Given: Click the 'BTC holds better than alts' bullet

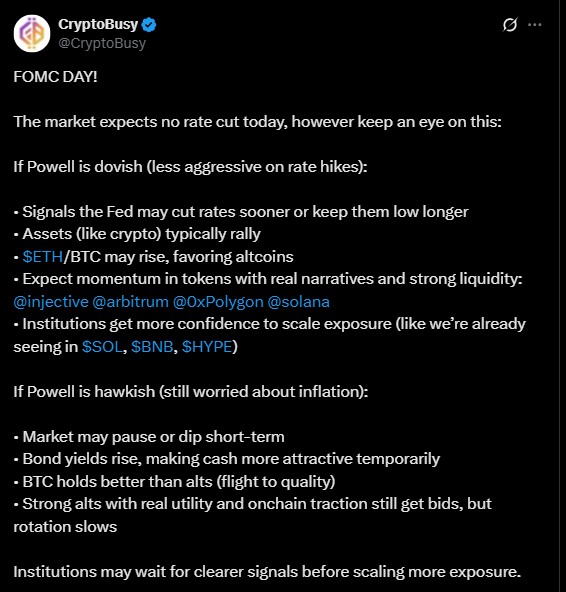Looking at the screenshot, I should click(174, 482).
